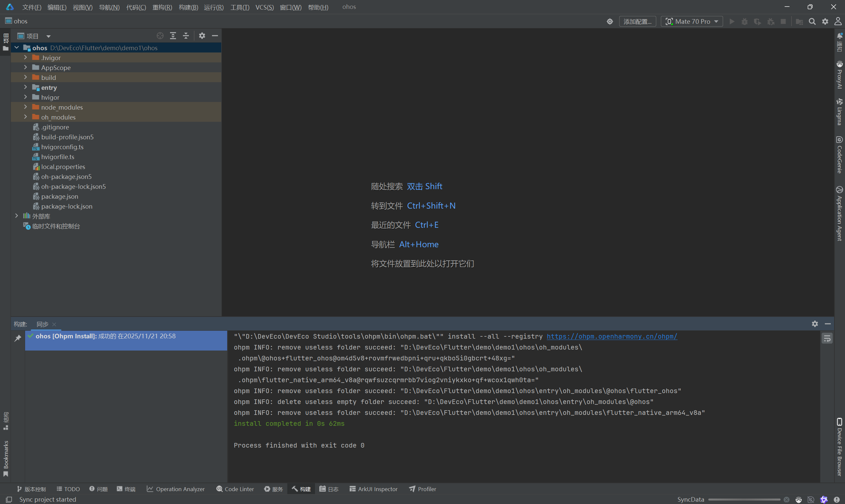845x504 pixels.
Task: Open the 构建(B) menu
Action: coord(188,7)
